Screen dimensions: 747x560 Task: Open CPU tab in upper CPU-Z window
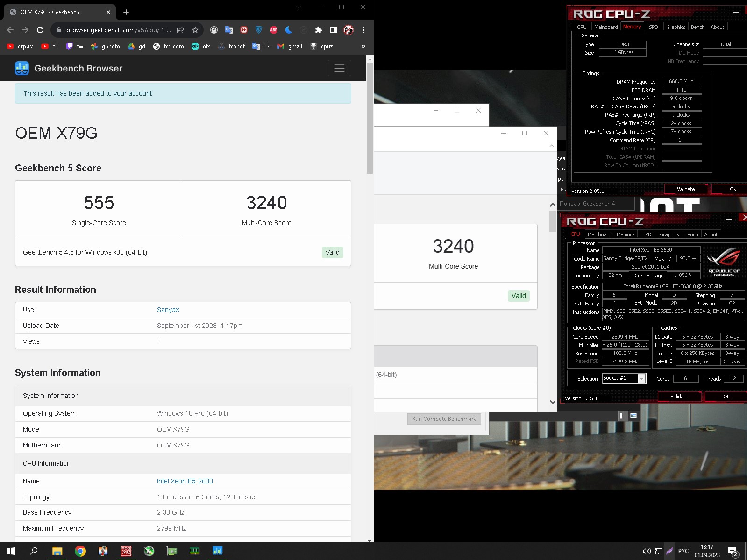(x=582, y=27)
